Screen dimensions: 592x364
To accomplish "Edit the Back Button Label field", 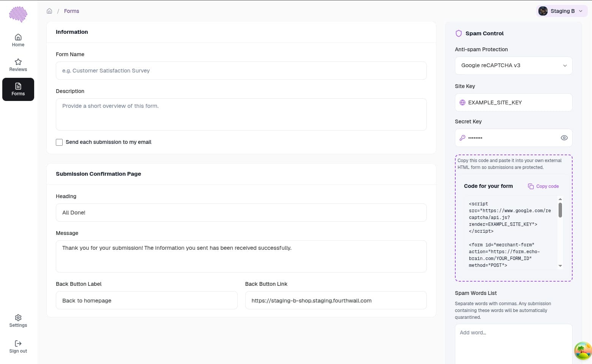I will pyautogui.click(x=147, y=300).
